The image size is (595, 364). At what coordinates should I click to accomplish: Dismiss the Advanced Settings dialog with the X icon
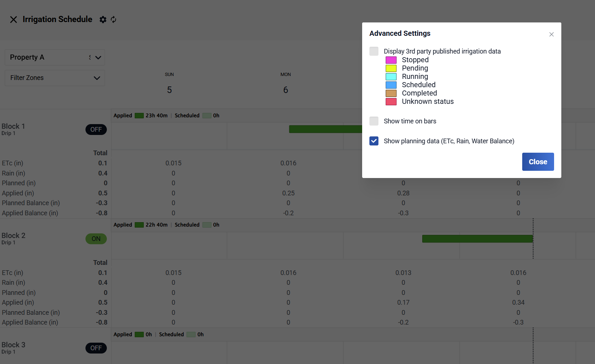[552, 34]
